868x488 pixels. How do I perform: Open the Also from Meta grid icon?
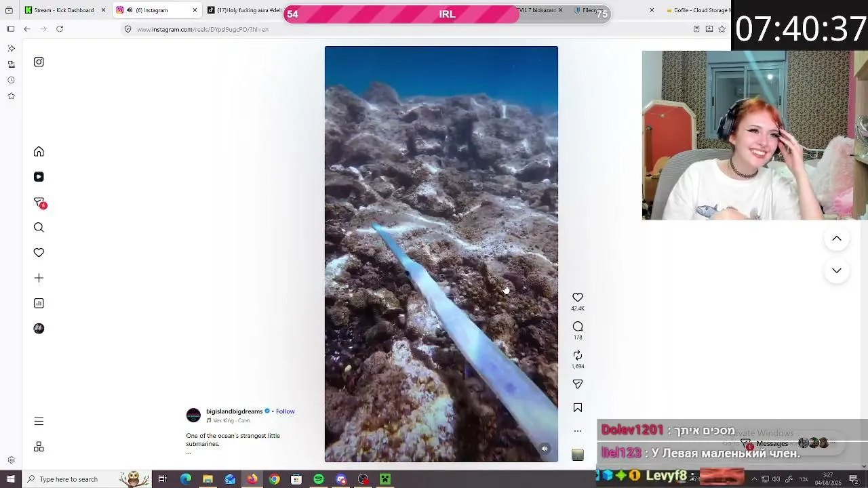click(39, 447)
